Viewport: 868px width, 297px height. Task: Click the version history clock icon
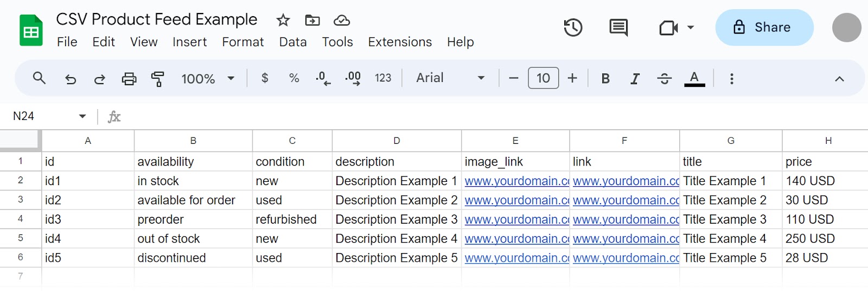tap(573, 28)
